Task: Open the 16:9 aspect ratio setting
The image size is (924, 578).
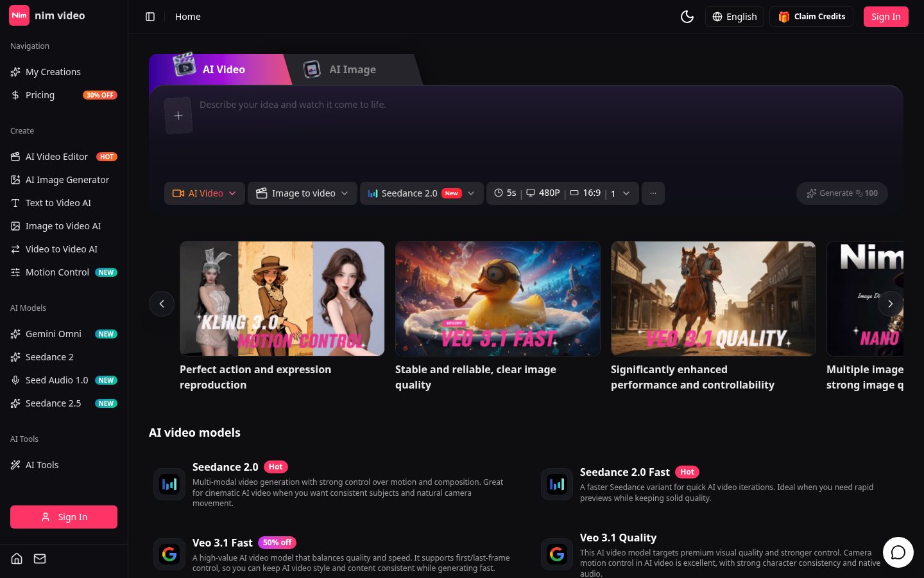Action: 585,193
